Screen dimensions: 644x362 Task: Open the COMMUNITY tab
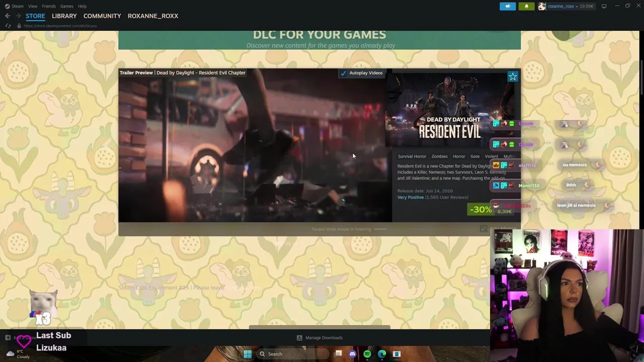tap(102, 16)
